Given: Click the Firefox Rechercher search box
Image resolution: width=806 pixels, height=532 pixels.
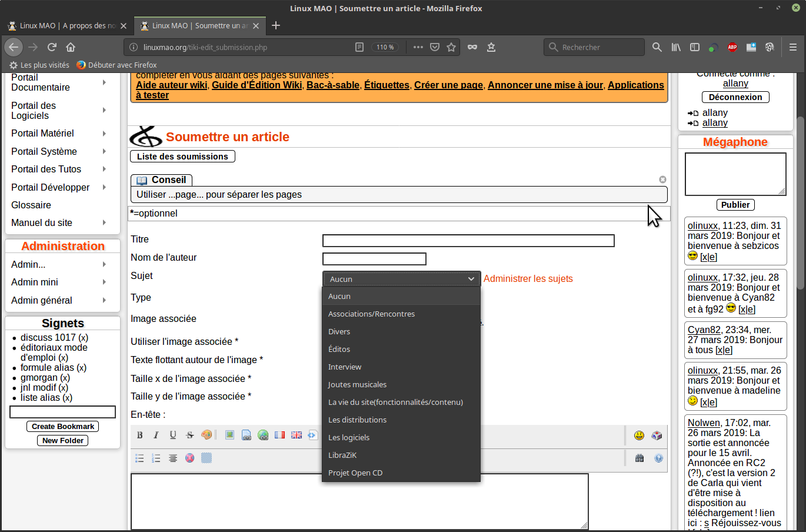Looking at the screenshot, I should 594,47.
